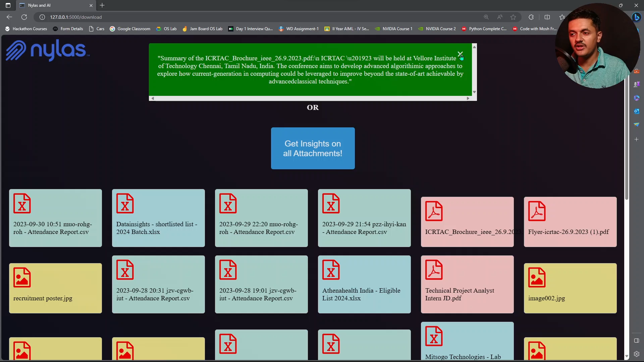
Task: Open the Datainsights shortlisted list xlsx icon
Action: [125, 203]
